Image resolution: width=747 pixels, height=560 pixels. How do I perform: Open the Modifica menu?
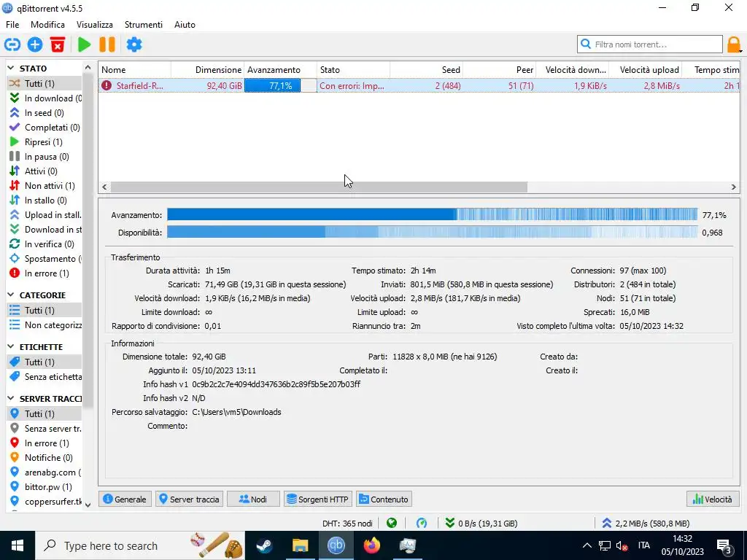[47, 25]
